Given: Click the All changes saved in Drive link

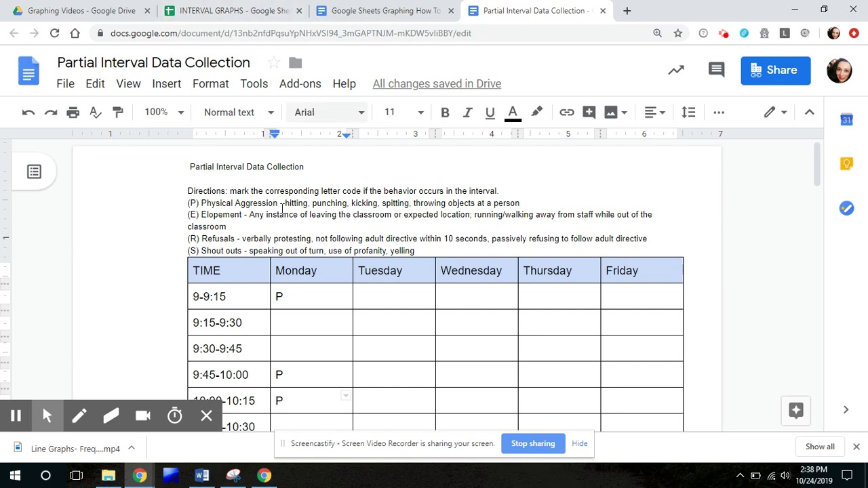Looking at the screenshot, I should point(437,83).
